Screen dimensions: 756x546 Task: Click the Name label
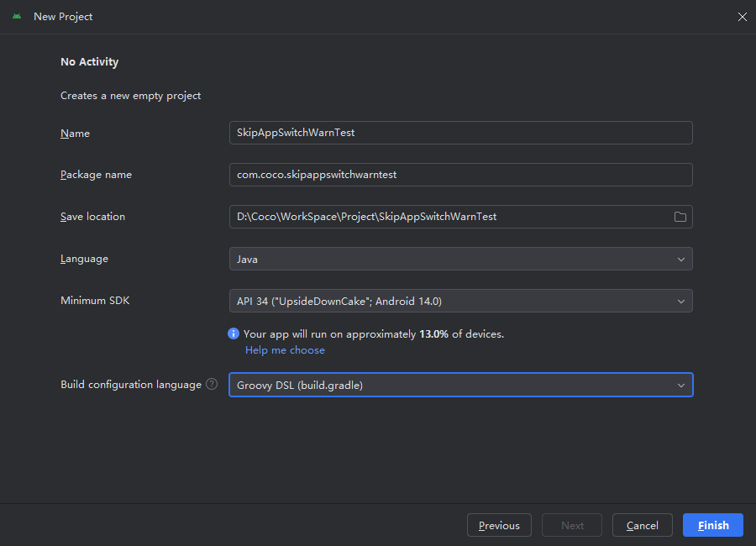76,133
